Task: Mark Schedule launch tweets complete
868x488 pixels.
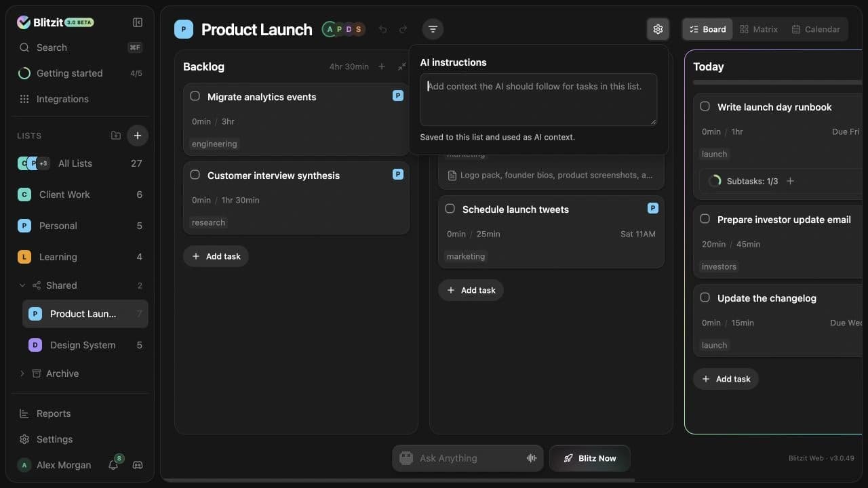Action: pyautogui.click(x=450, y=209)
